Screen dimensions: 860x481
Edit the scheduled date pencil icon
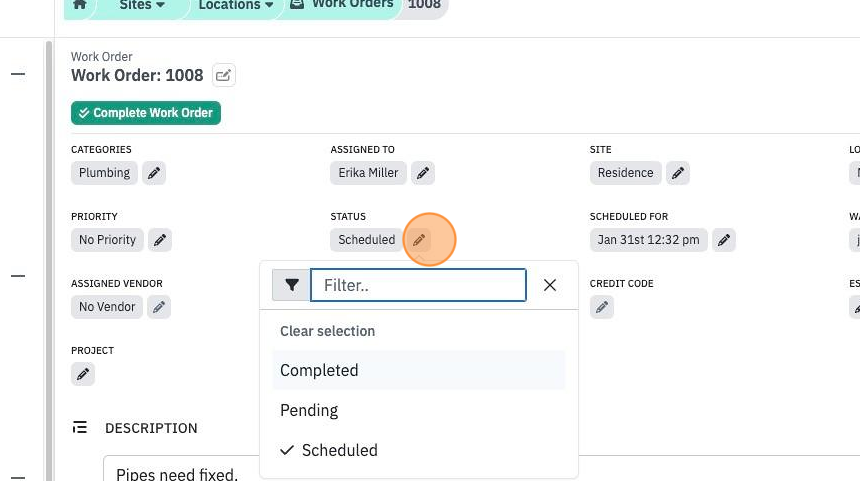[724, 240]
